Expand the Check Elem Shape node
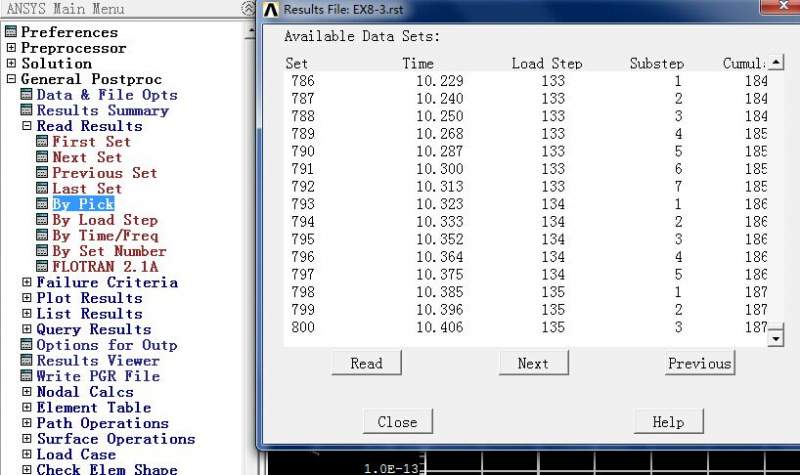The height and width of the screenshot is (475, 800). (x=27, y=469)
